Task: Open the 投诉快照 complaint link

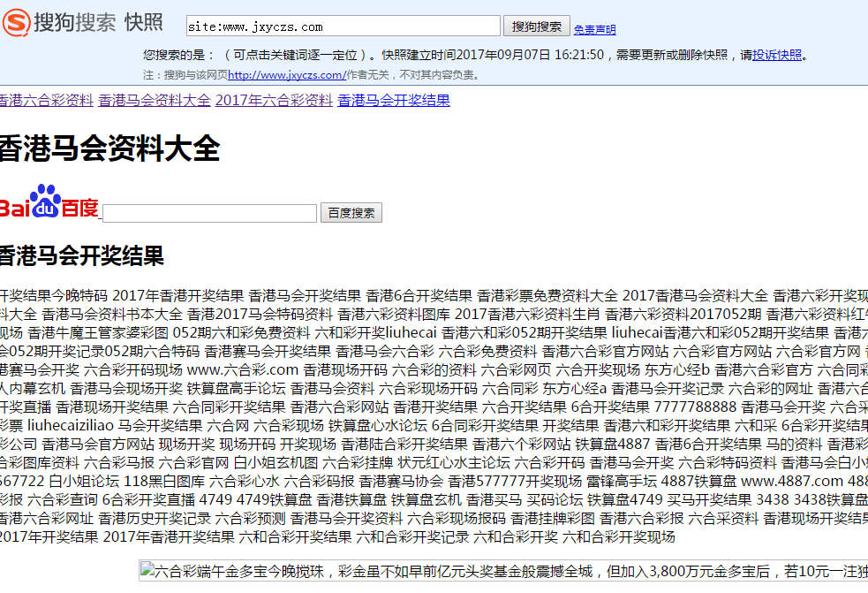Action: 777,55
